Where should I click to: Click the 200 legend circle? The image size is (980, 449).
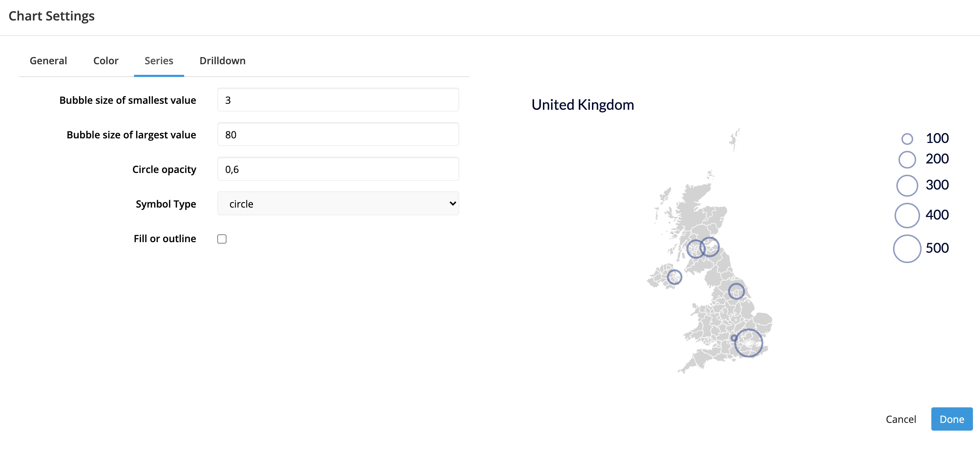[x=907, y=160]
